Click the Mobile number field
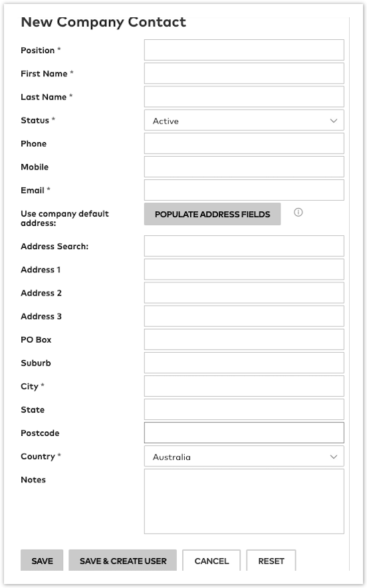Viewport: 367px width, 588px height. (244, 167)
